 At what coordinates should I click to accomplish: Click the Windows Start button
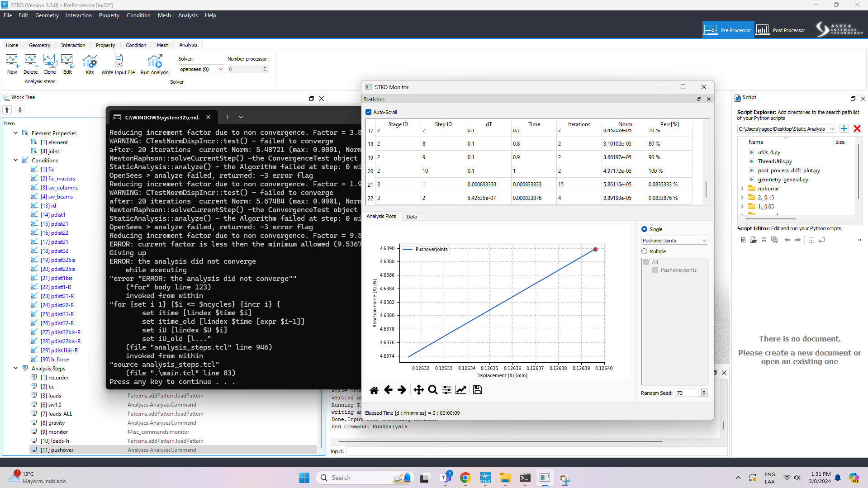click(x=304, y=478)
